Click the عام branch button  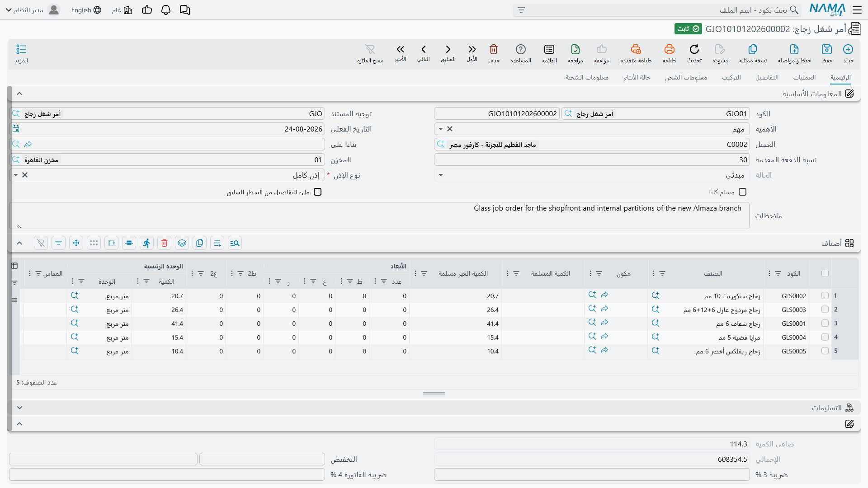click(122, 10)
